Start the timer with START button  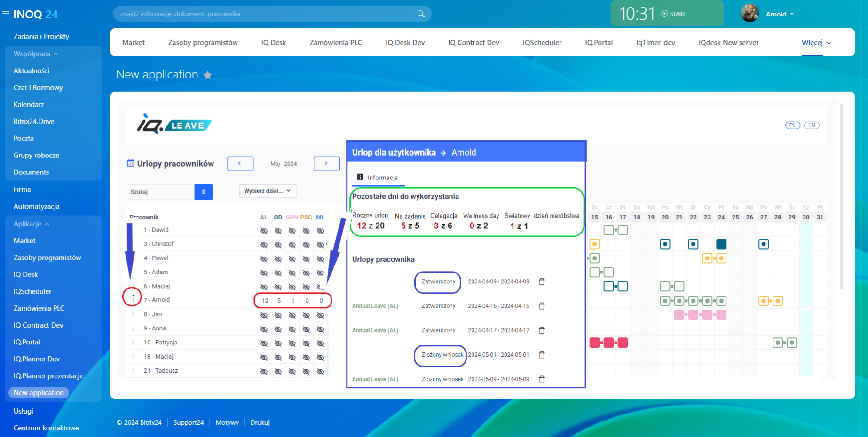[673, 14]
